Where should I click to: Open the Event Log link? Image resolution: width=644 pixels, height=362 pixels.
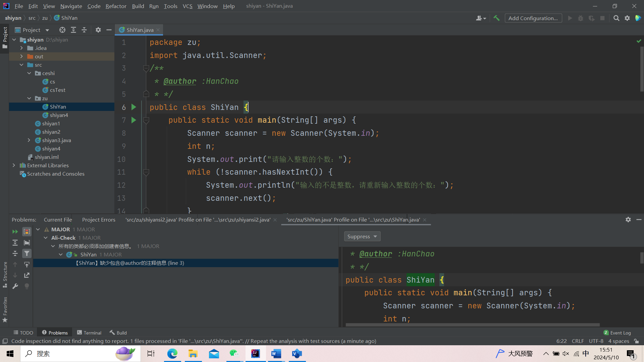(620, 333)
